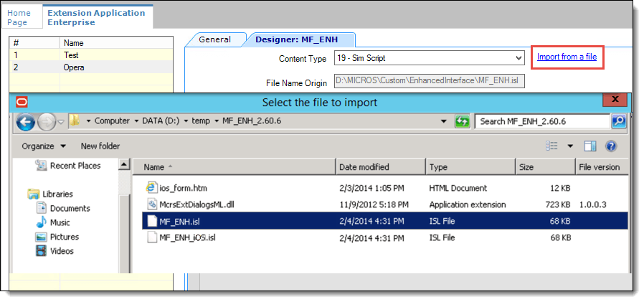644x302 pixels.
Task: Click the MF_ENH.isl file icon
Action: point(152,221)
